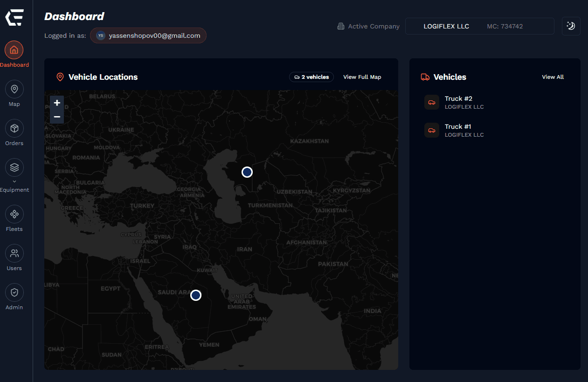Screen dimensions: 588x382
Task: Click the company logo in the sidebar
Action: pos(14,17)
